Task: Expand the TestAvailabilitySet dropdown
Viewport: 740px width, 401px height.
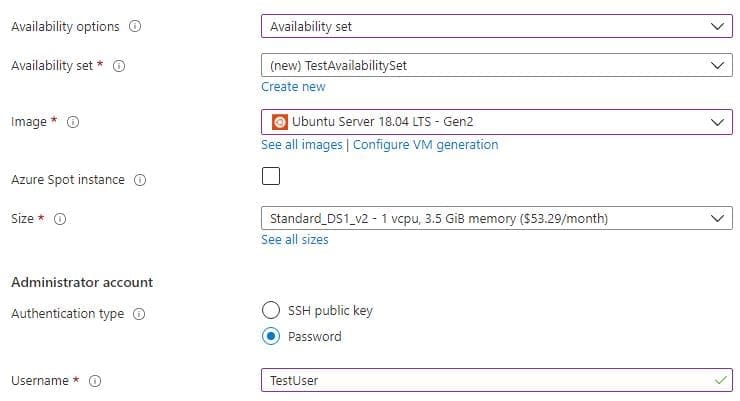Action: (x=495, y=66)
